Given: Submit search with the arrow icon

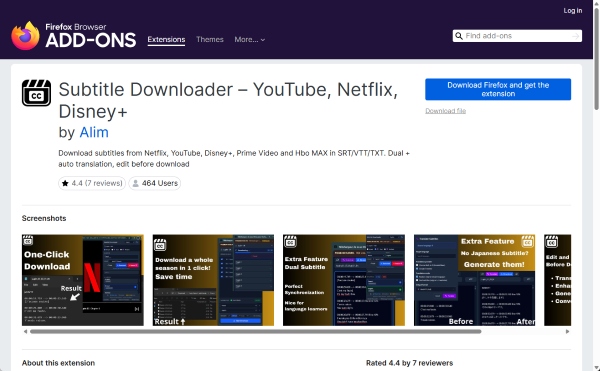Looking at the screenshot, I should pyautogui.click(x=575, y=36).
